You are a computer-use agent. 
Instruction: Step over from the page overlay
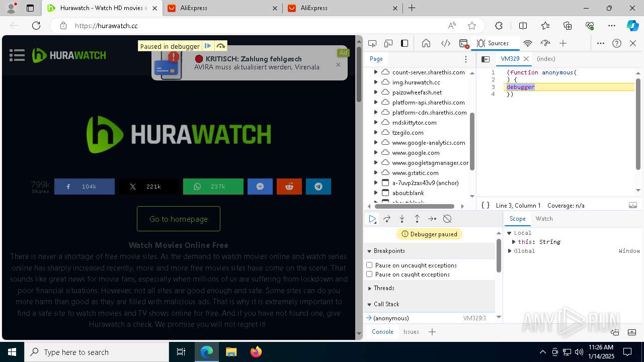click(x=220, y=46)
